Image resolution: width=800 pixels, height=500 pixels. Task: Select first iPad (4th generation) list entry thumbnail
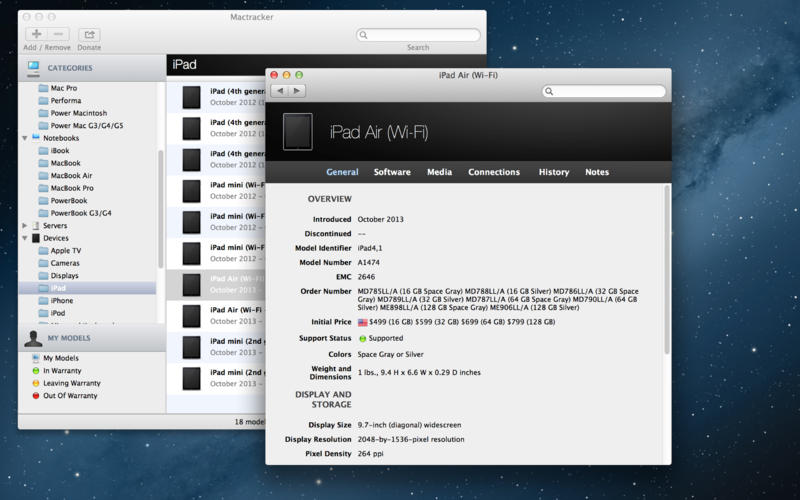[x=191, y=97]
